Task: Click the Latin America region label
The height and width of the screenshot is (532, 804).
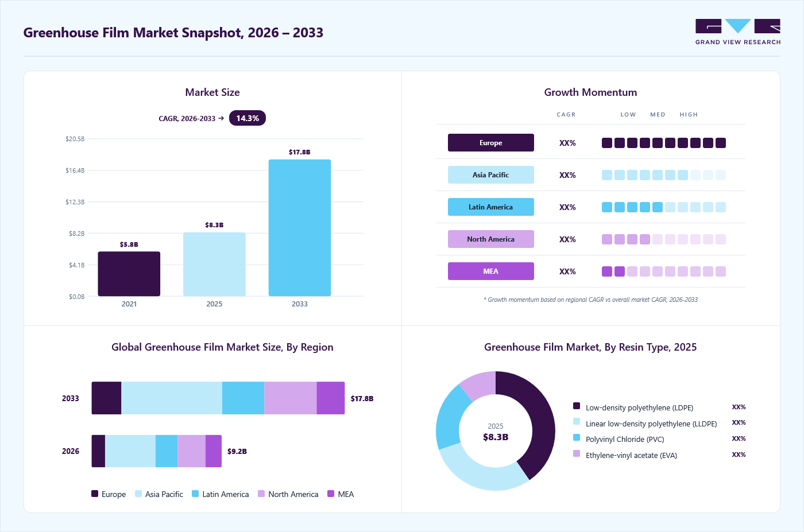Action: point(491,207)
